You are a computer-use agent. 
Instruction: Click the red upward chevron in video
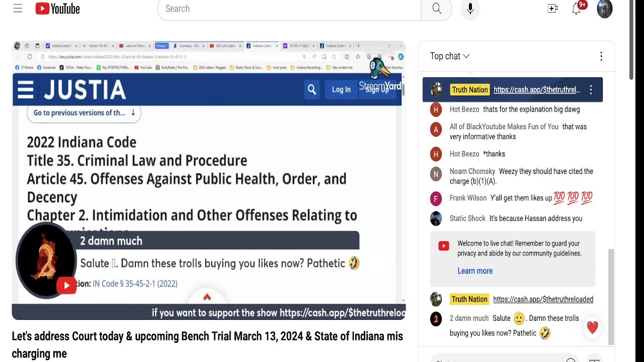click(207, 297)
